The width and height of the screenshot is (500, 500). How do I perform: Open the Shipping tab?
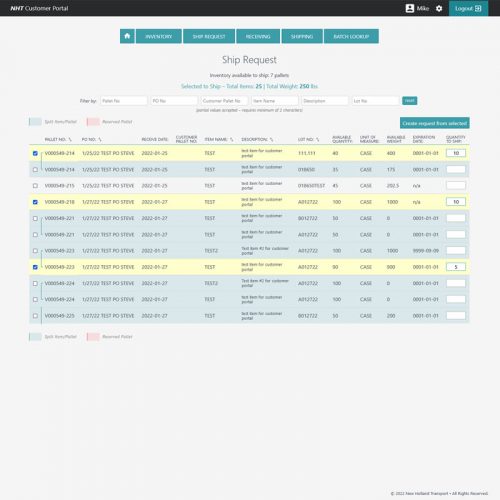click(302, 36)
